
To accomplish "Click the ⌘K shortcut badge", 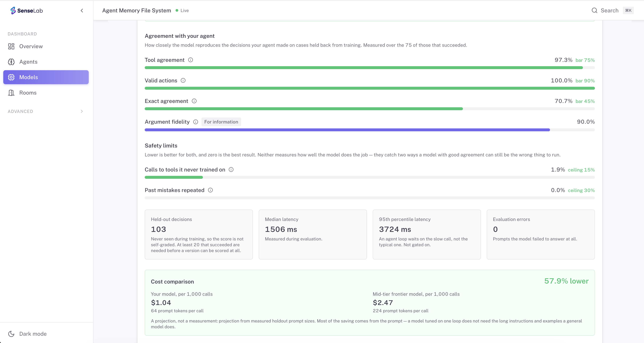I will (x=628, y=11).
